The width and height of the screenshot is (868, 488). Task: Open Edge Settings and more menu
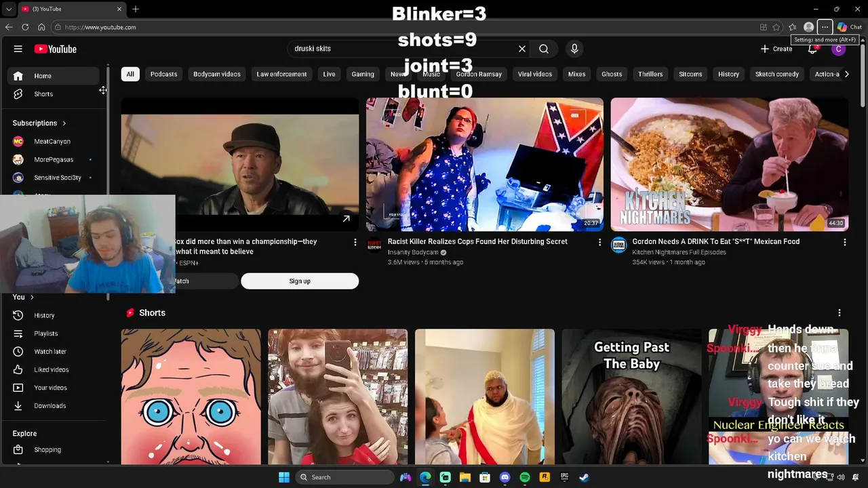[x=825, y=27]
